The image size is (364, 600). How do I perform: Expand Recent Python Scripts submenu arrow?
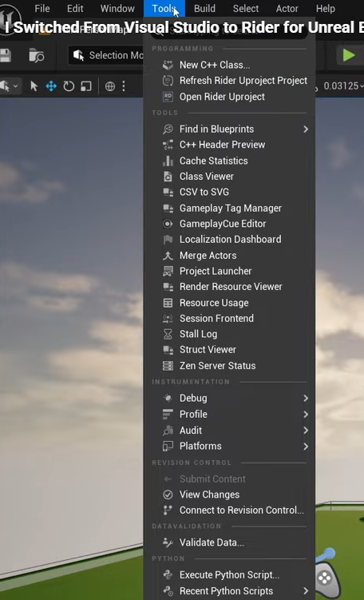(306, 591)
